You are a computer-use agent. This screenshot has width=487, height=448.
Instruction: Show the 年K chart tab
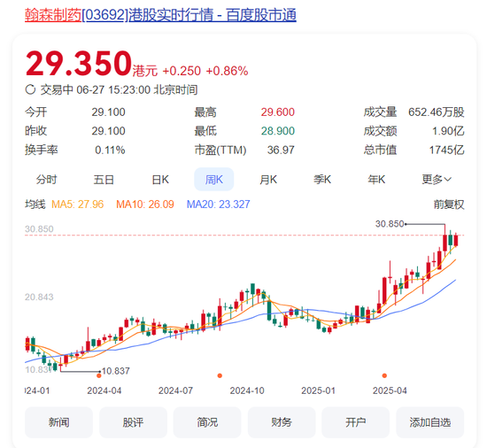tap(376, 179)
